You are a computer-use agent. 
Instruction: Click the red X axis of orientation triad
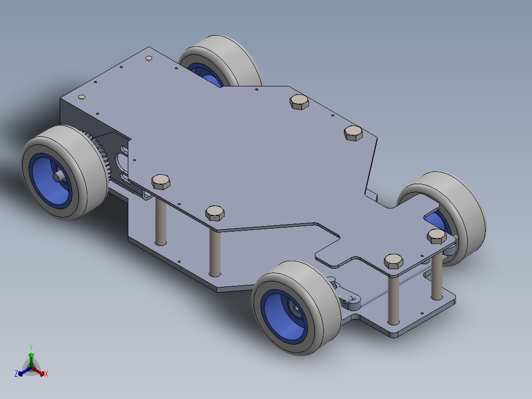39,371
